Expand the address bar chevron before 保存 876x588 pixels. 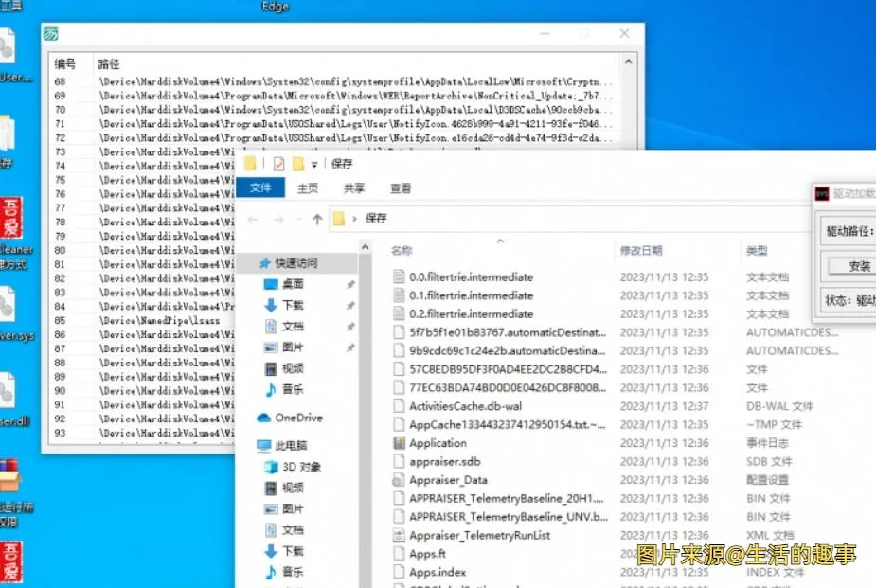coord(354,219)
